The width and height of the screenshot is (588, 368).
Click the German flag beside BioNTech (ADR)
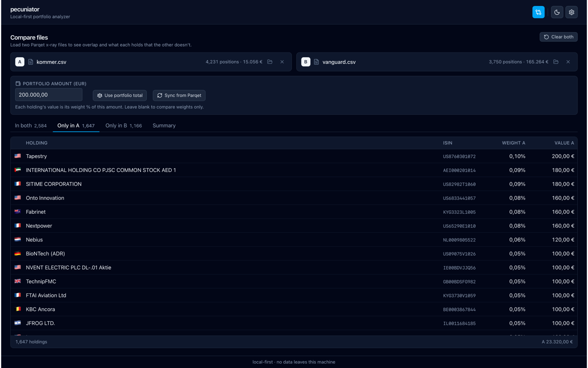[x=18, y=253]
